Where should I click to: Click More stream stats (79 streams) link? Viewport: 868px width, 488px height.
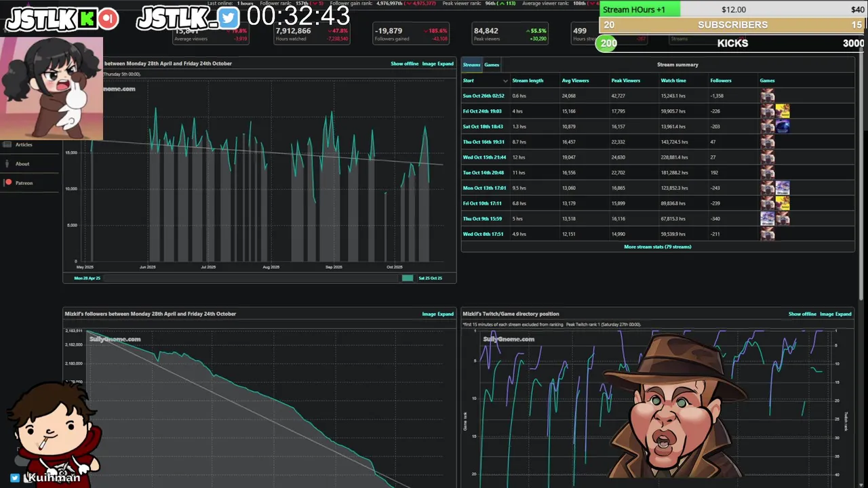coord(657,247)
